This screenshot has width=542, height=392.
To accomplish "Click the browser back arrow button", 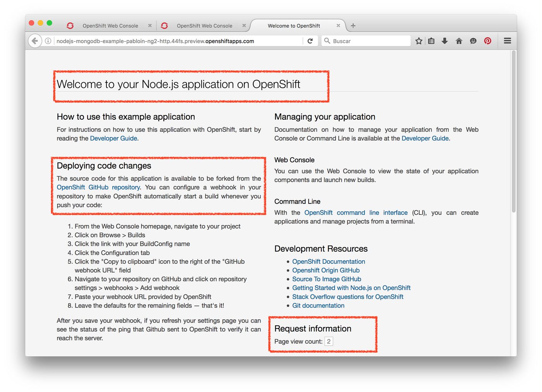I will [x=35, y=41].
